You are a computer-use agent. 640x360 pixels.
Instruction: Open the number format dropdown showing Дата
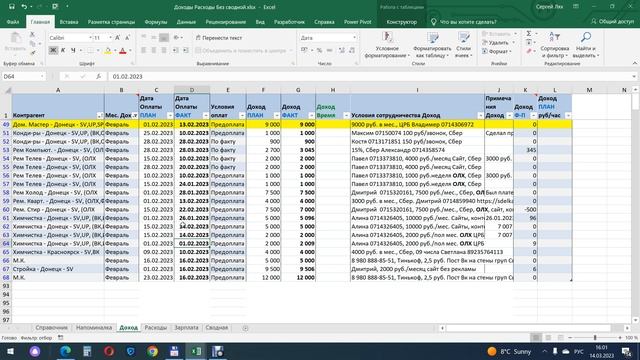[x=354, y=38]
